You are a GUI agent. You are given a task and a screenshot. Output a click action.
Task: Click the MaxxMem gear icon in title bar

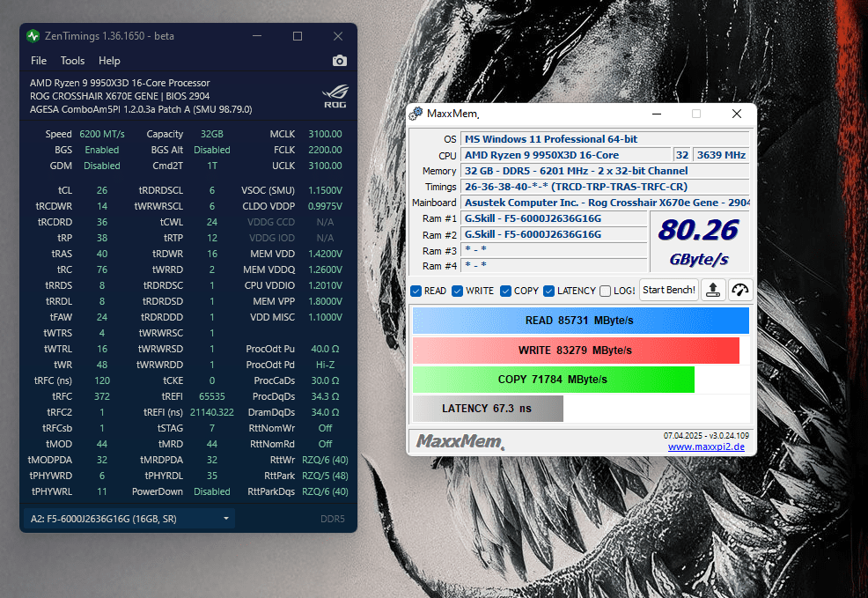416,114
